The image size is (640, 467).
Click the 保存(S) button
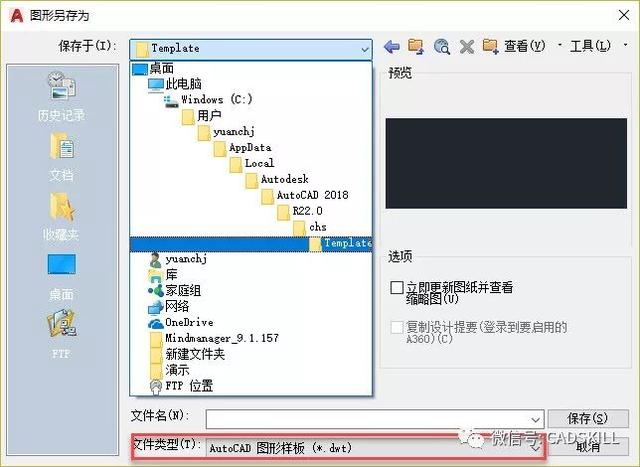click(x=588, y=418)
